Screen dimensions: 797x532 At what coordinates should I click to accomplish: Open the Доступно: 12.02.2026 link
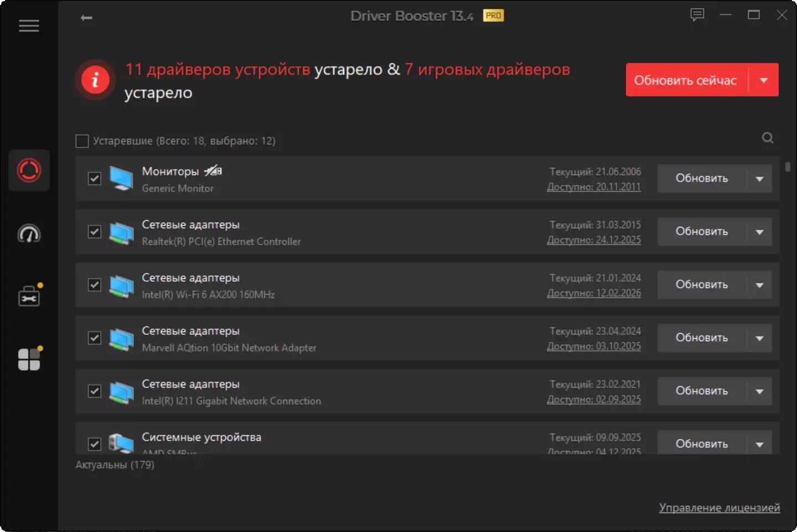click(x=594, y=293)
